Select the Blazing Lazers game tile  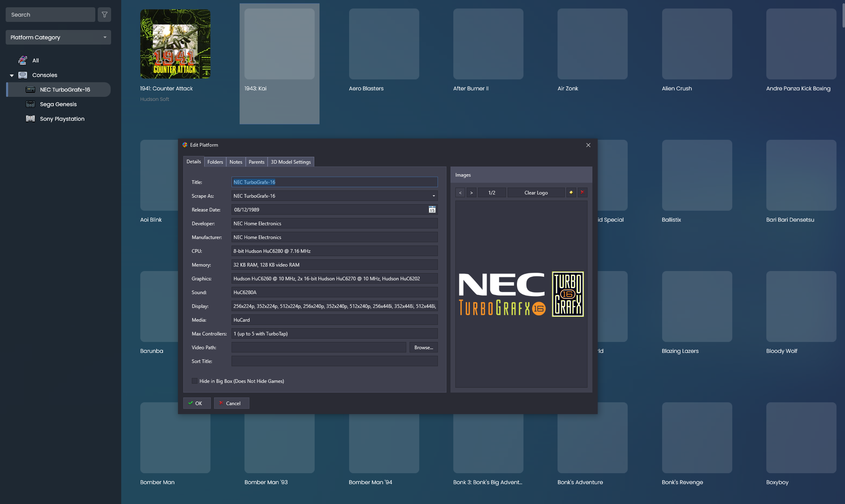click(x=697, y=306)
